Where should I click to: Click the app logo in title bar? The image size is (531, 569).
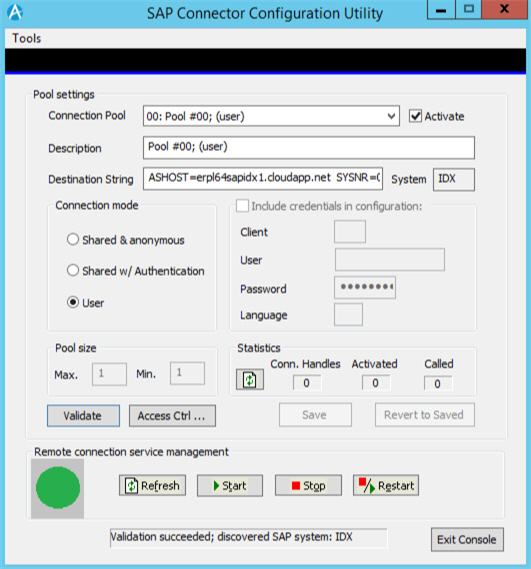[15, 12]
